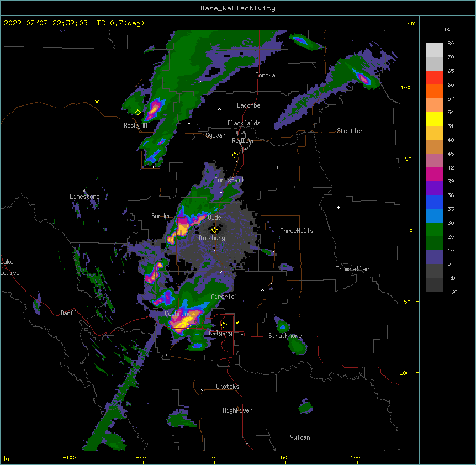Image resolution: width=476 pixels, height=465 pixels.
Task: Click the storm core between Sundre and Olds
Action: (183, 228)
